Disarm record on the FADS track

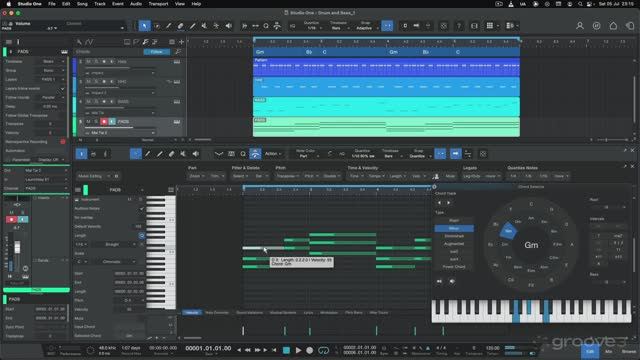click(104, 122)
